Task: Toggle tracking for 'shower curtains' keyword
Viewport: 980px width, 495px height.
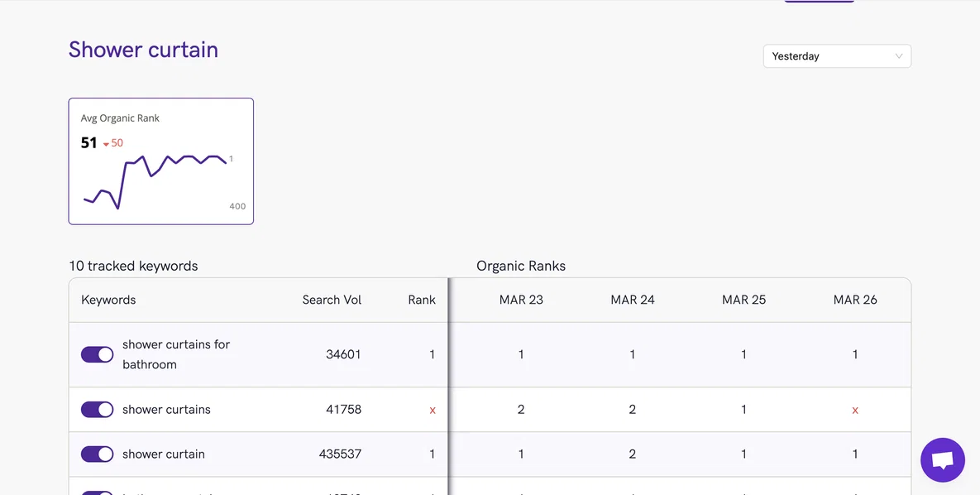Action: tap(97, 410)
